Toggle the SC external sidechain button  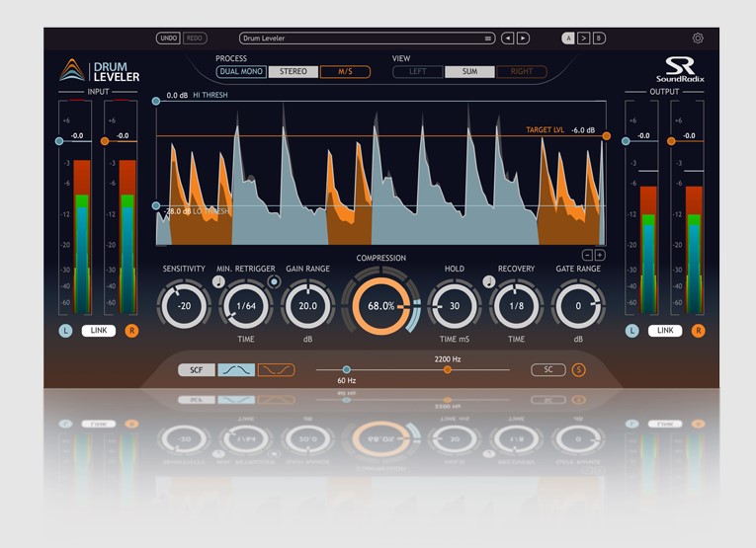pyautogui.click(x=548, y=370)
